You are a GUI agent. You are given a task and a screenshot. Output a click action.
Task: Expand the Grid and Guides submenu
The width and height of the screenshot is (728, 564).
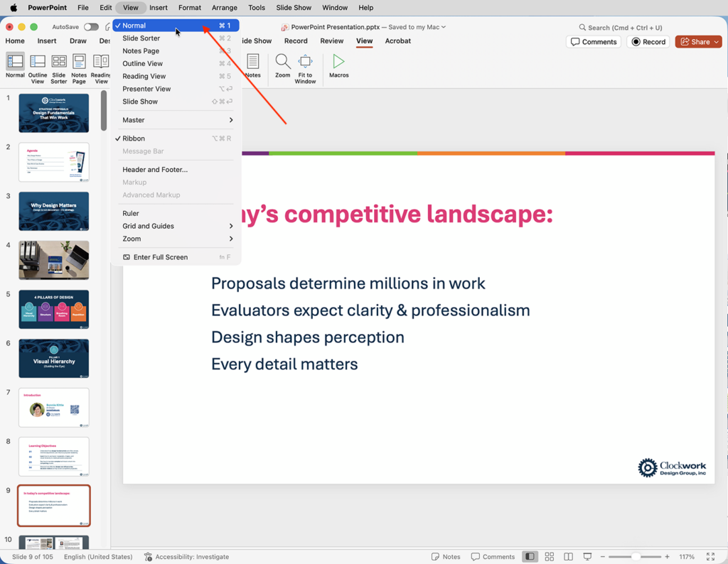176,226
